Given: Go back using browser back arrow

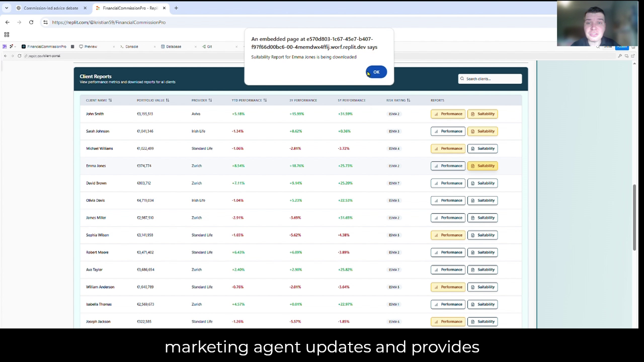Looking at the screenshot, I should (x=7, y=22).
